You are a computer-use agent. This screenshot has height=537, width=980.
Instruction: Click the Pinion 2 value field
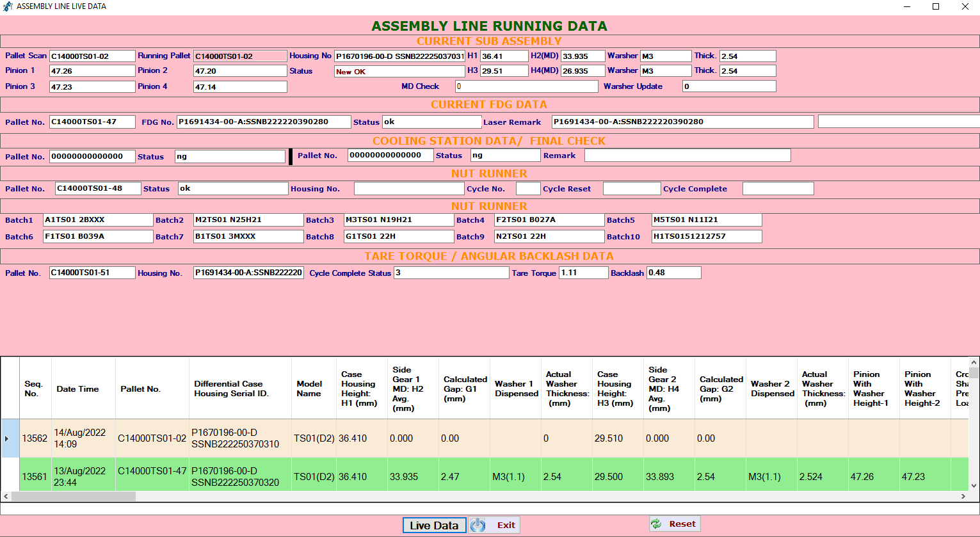pyautogui.click(x=240, y=71)
